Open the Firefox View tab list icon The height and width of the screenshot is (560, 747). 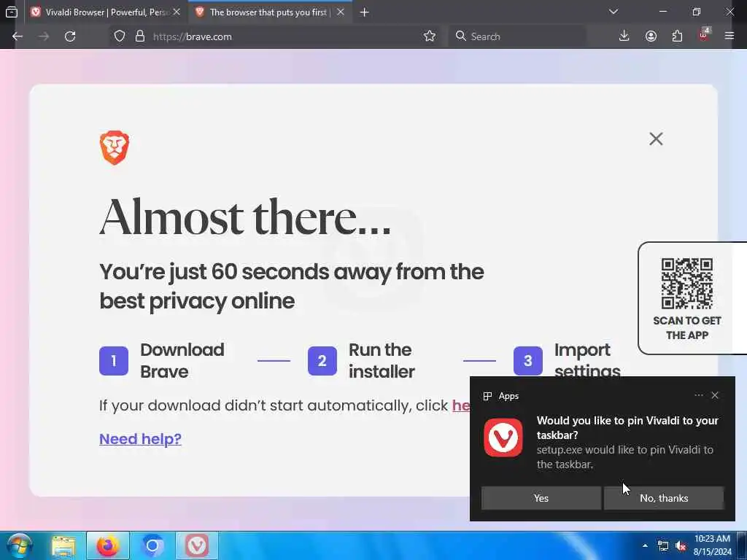12,12
